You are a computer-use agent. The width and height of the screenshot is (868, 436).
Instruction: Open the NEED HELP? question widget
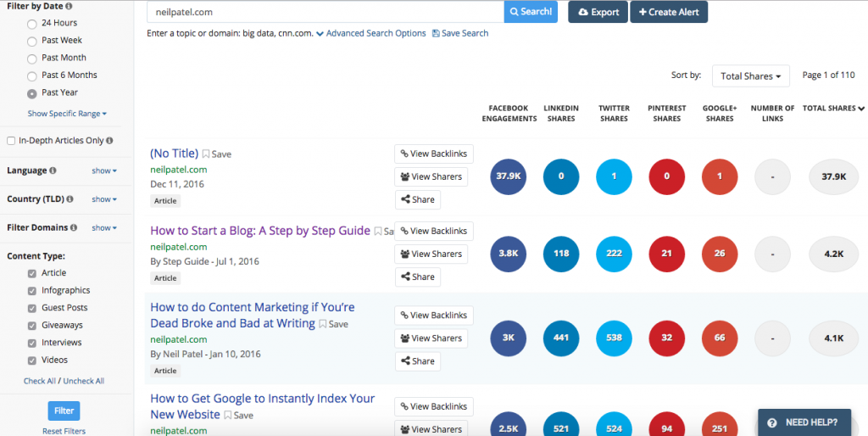click(x=804, y=422)
